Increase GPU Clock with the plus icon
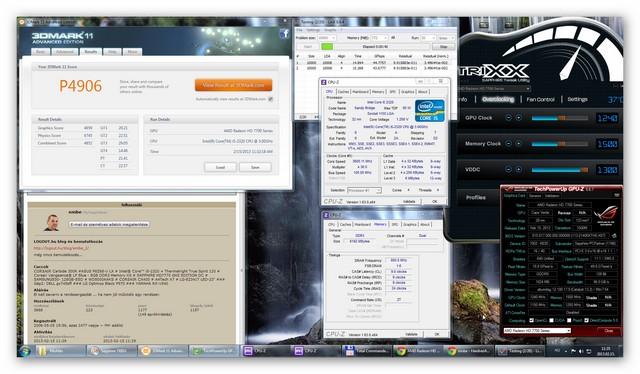Viewport: 640px width, 374px height. (518, 118)
